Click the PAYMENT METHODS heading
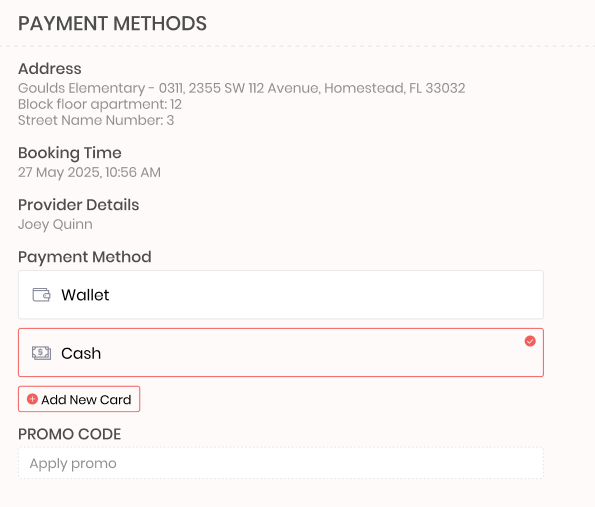 112,24
